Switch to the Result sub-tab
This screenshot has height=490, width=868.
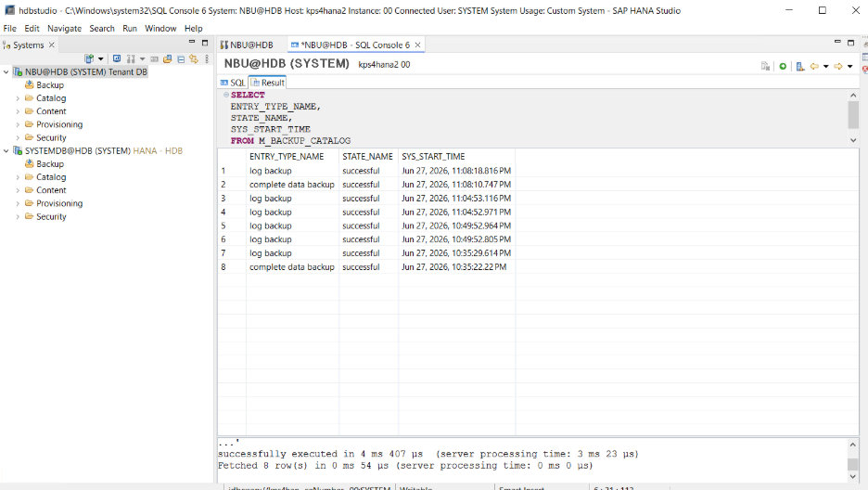click(267, 83)
